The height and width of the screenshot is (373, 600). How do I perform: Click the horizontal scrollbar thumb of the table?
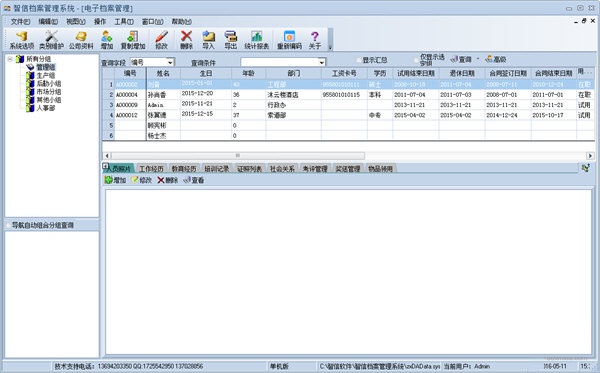click(x=238, y=155)
